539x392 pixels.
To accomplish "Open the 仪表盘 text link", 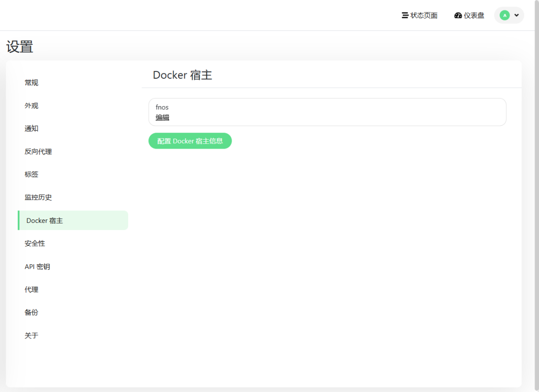I will (x=474, y=15).
